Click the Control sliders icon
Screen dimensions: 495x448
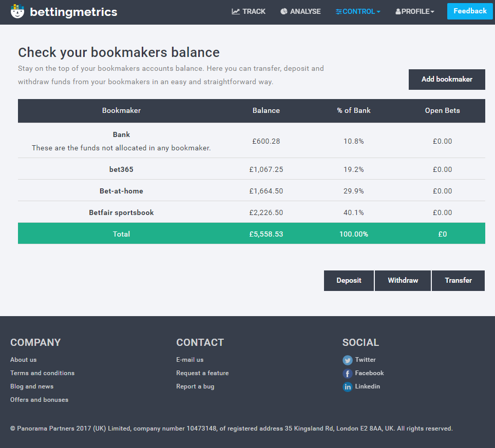point(339,12)
